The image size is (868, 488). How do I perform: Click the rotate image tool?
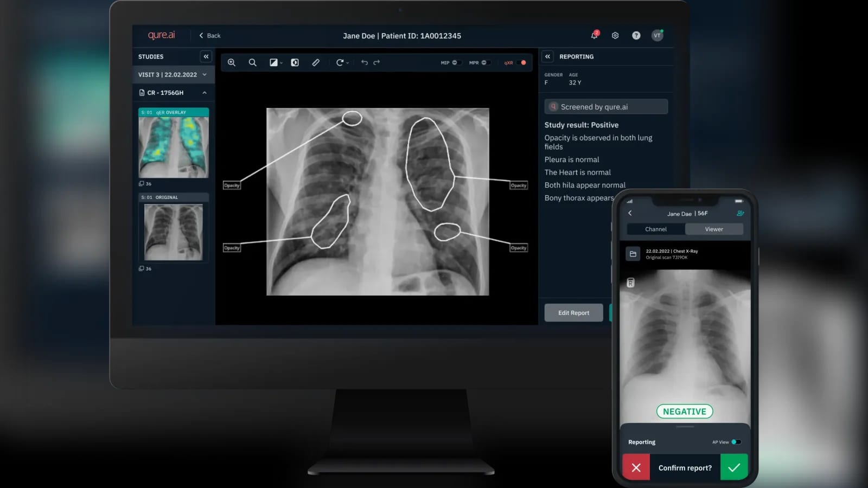(340, 62)
